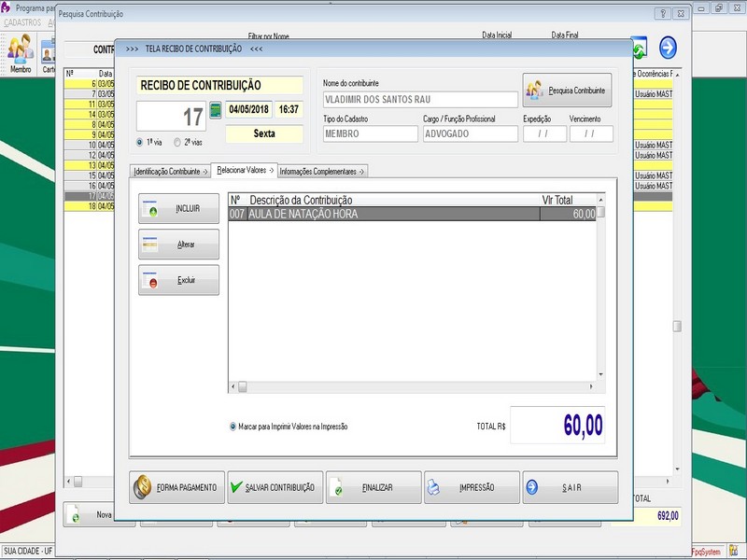Open FORMA PAGAMENTO
The height and width of the screenshot is (560, 747).
click(176, 487)
